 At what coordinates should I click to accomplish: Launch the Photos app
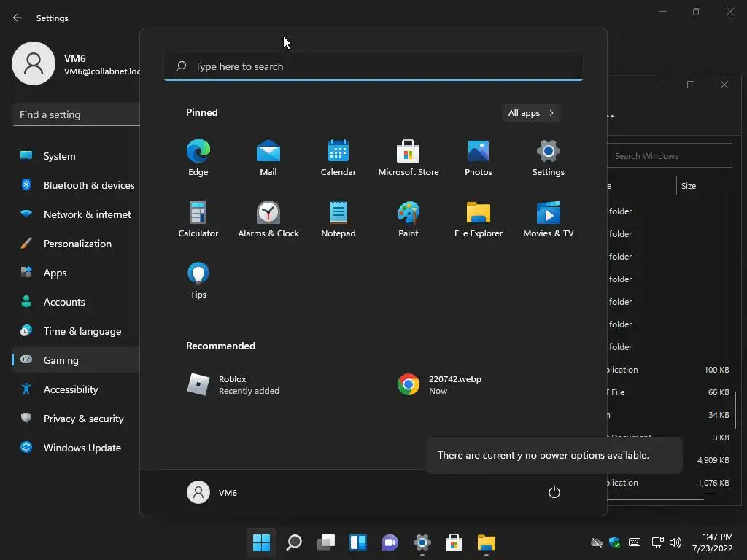[x=479, y=157]
